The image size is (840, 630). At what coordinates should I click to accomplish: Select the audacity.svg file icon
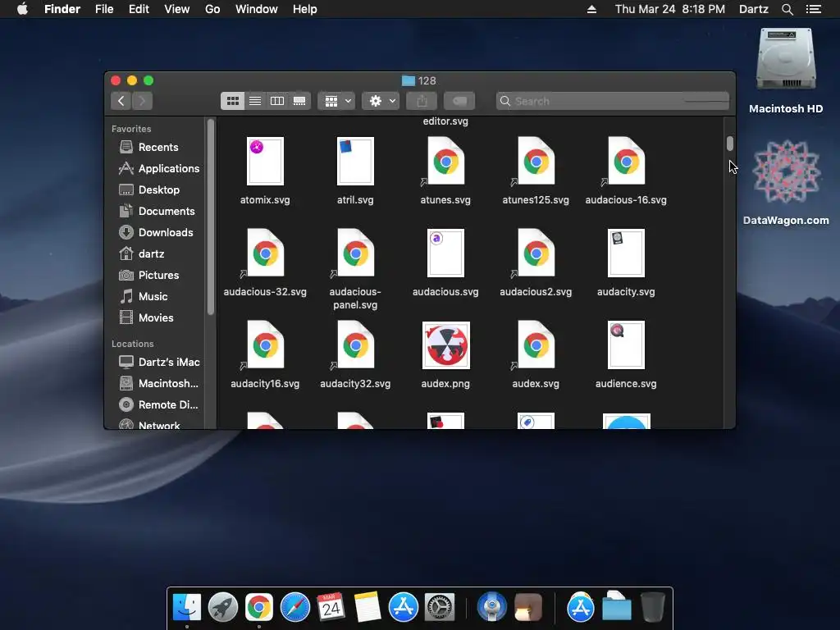coord(626,253)
